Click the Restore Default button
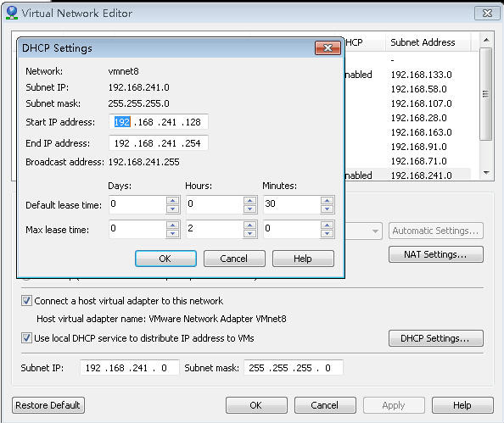This screenshot has height=423, width=504. (x=48, y=405)
